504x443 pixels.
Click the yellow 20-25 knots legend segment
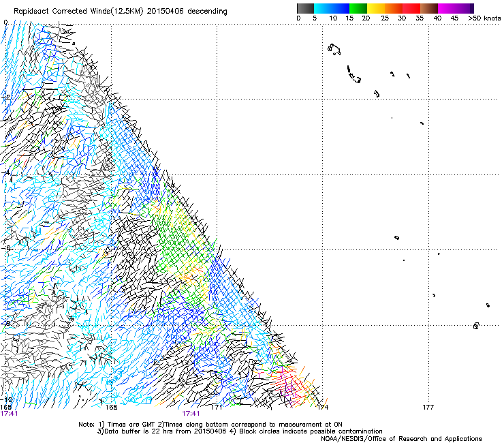(376, 8)
